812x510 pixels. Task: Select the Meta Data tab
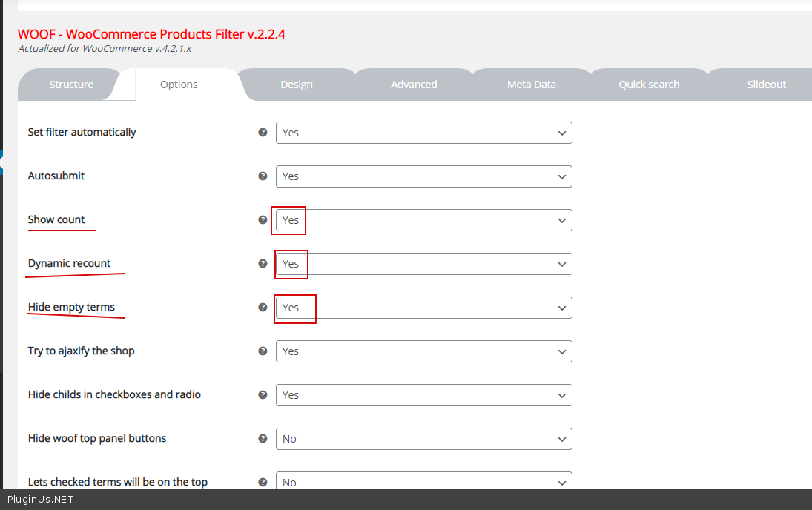(532, 85)
